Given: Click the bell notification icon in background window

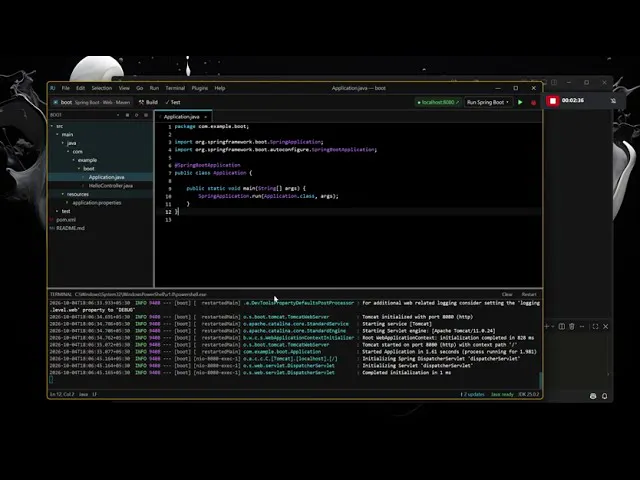Looking at the screenshot, I should pyautogui.click(x=604, y=396).
